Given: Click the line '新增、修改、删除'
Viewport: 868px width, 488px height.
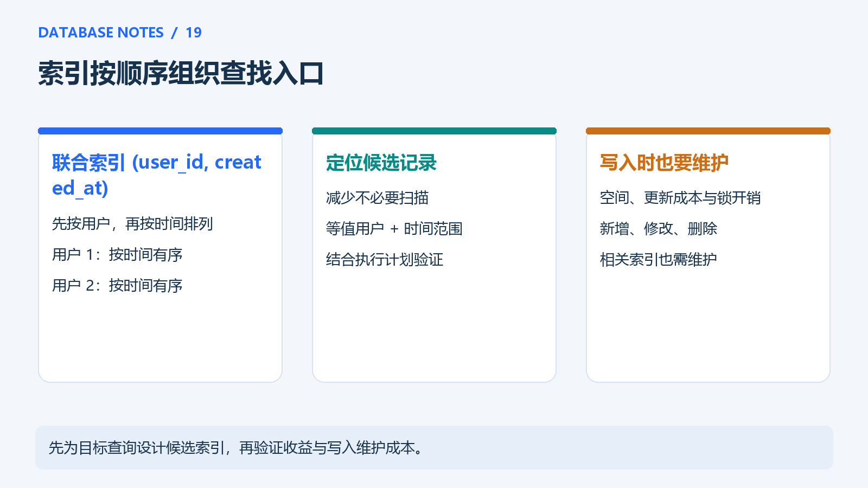Looking at the screenshot, I should [659, 228].
